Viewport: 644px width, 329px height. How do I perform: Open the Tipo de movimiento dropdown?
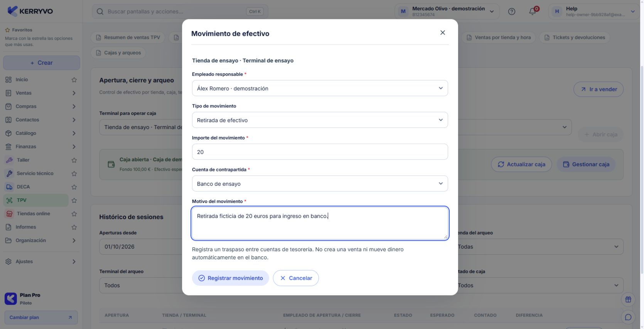tap(320, 120)
